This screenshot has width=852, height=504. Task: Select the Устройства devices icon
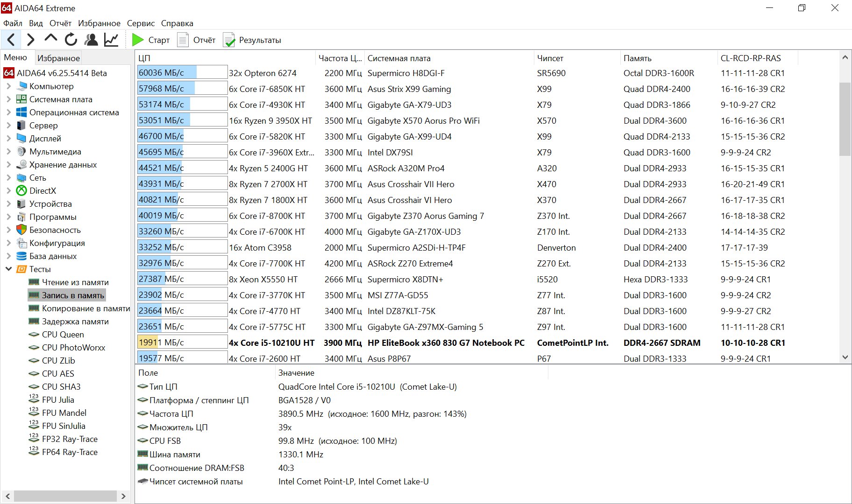pyautogui.click(x=21, y=204)
